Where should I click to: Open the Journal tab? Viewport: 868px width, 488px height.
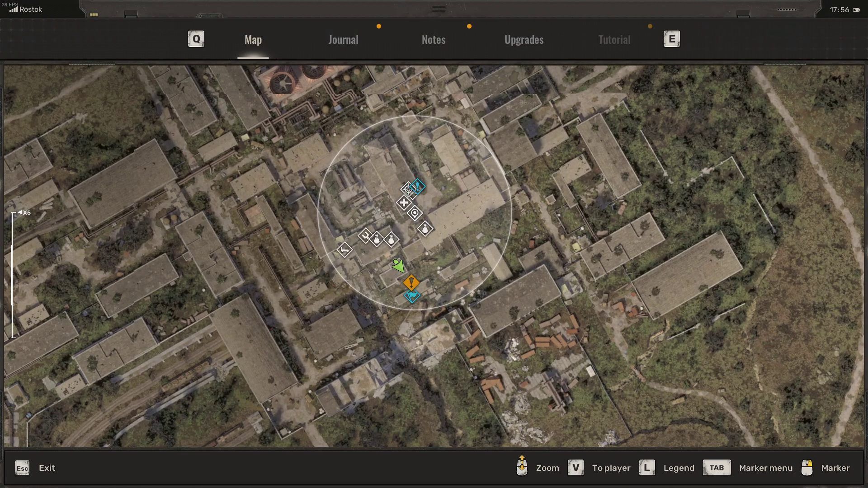(343, 40)
